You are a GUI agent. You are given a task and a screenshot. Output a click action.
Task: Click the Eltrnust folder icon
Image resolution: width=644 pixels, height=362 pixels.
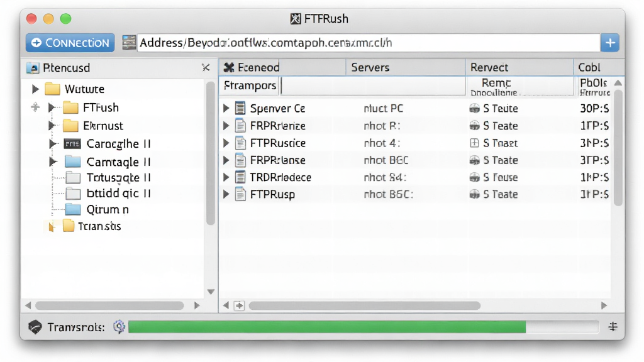coord(70,126)
